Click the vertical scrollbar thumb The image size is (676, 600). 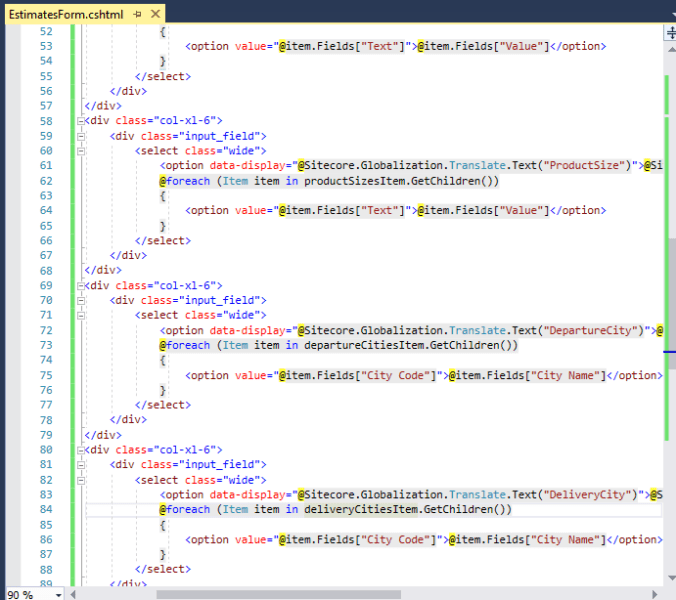(669, 290)
